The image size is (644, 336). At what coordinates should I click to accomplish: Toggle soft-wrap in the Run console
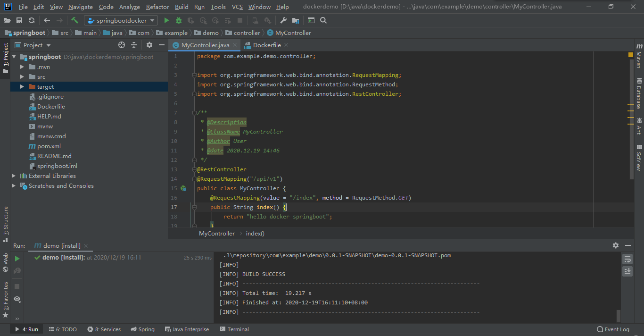tap(627, 259)
